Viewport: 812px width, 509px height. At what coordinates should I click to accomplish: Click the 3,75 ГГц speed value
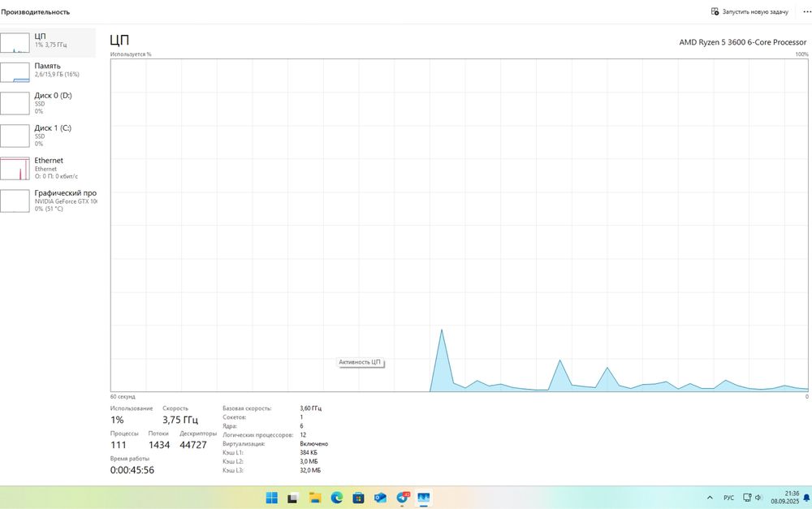click(x=179, y=420)
